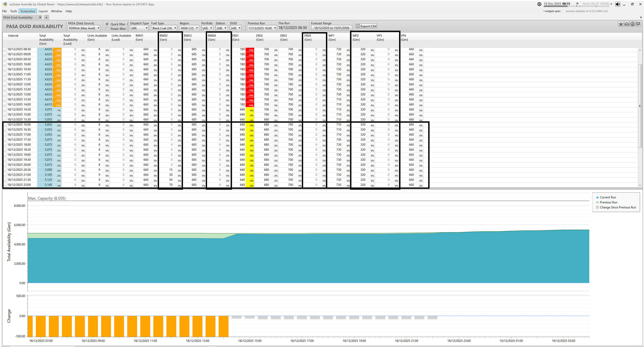Open the Fuel Type Black Coal dropdown
Image resolution: width=644 pixels, height=347 pixels.
pos(164,28)
